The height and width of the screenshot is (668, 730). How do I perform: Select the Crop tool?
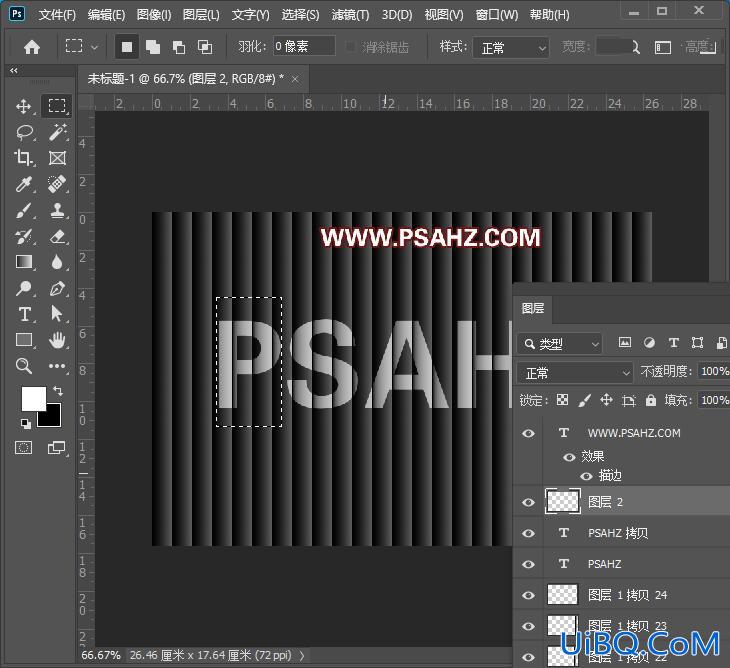pos(23,158)
